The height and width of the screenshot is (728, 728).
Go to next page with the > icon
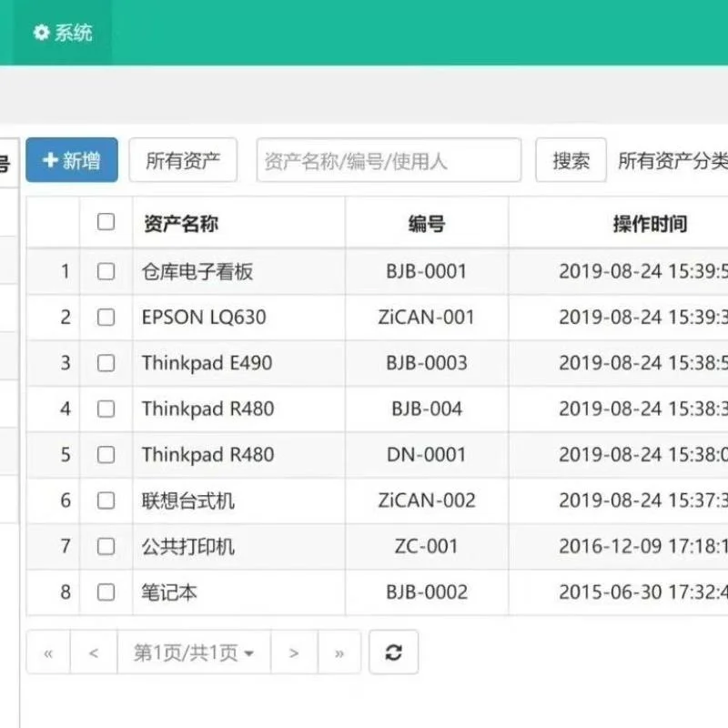[293, 652]
